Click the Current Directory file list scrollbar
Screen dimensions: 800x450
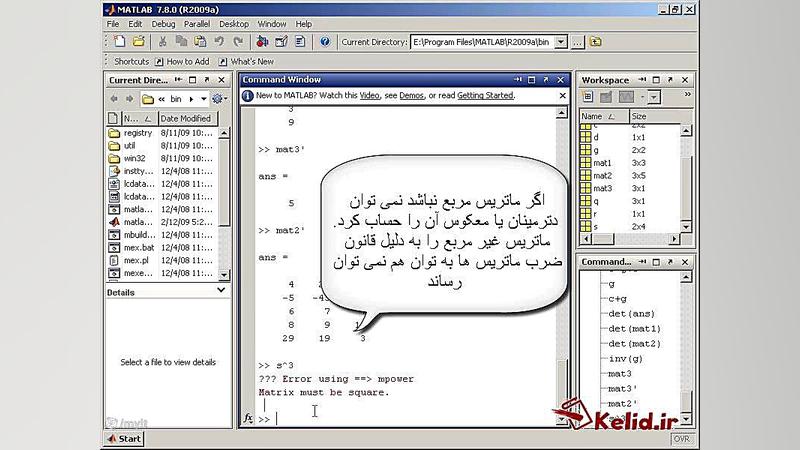[224, 203]
